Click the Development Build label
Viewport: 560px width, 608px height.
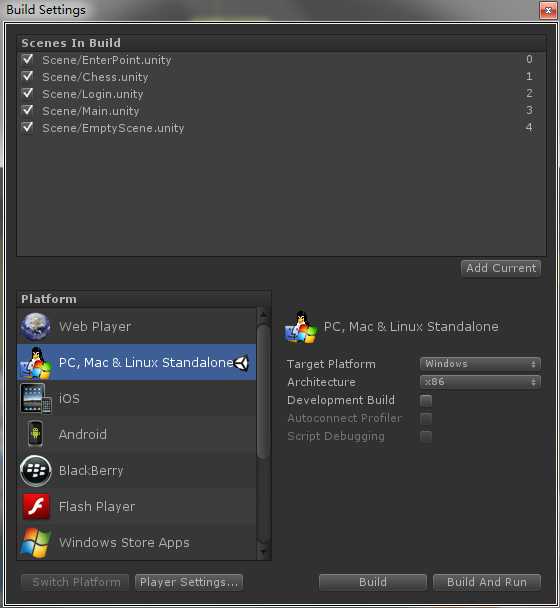coord(341,400)
